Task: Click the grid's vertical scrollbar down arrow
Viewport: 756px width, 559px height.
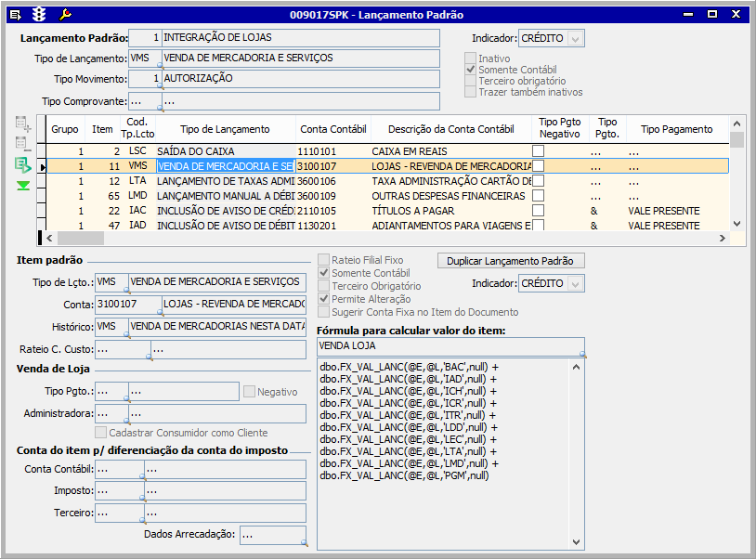Action: coord(736,224)
